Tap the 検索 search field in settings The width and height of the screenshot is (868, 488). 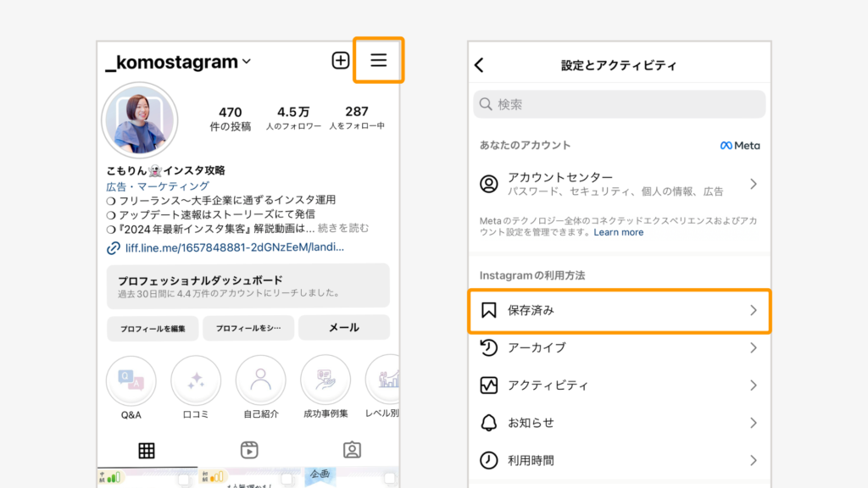pyautogui.click(x=619, y=103)
